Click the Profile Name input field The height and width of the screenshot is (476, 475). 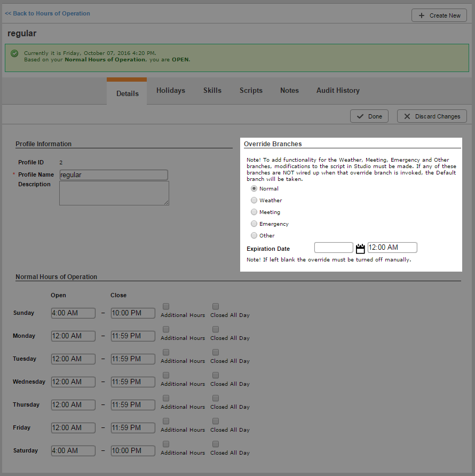[114, 175]
